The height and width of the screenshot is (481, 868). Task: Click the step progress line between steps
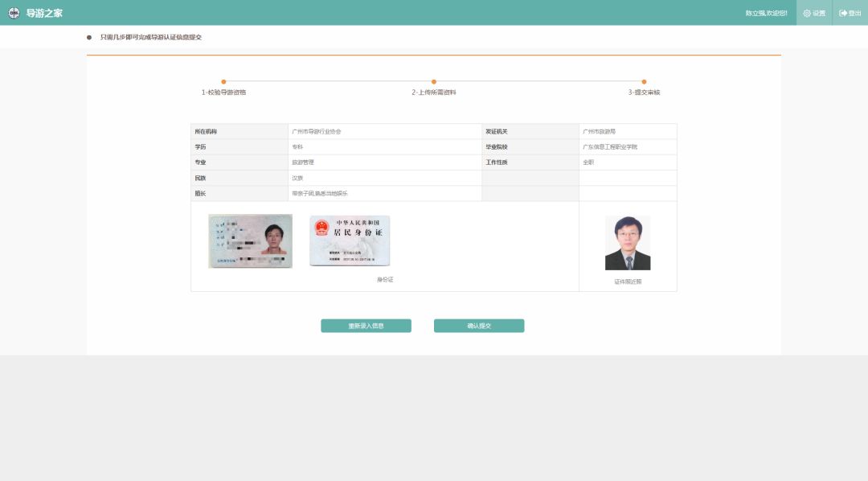pyautogui.click(x=330, y=81)
